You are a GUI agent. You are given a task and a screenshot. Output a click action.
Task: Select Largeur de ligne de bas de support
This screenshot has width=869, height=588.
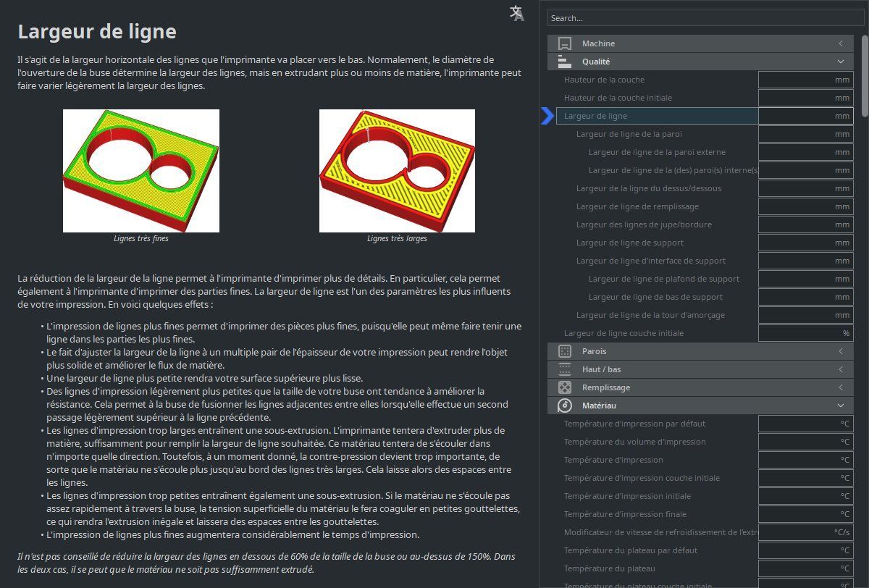(x=655, y=297)
